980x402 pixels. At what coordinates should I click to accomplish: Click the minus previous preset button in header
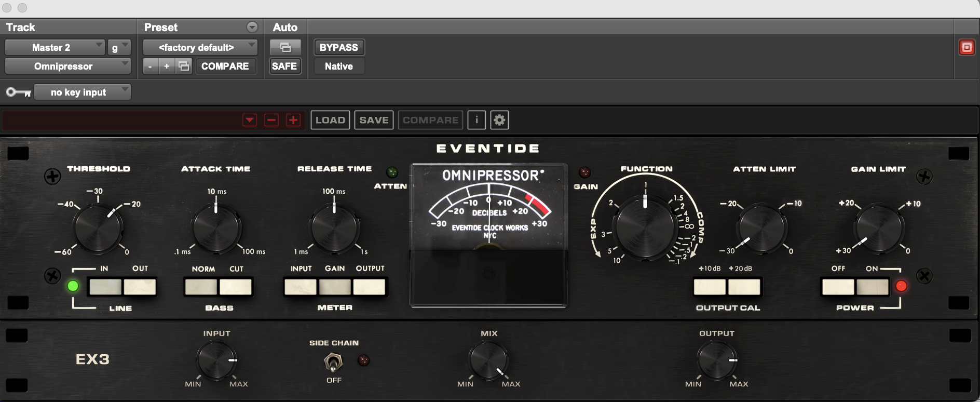[x=150, y=66]
